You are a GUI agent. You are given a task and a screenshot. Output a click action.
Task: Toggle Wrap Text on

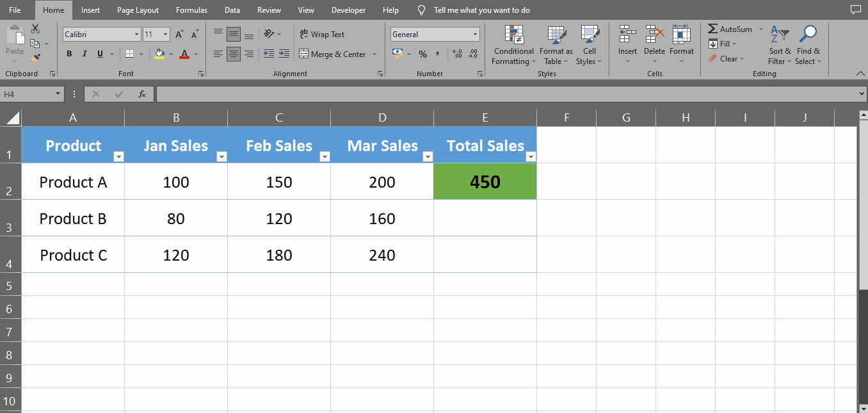click(322, 35)
